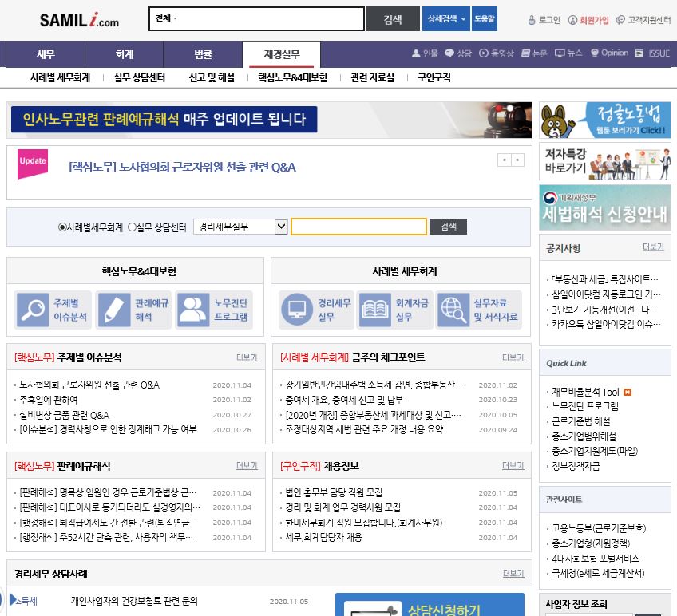Open 노사협의회 근로자위원 선출 관련 Q&A headline
Screen dimensions: 677x616
pyautogui.click(x=182, y=167)
